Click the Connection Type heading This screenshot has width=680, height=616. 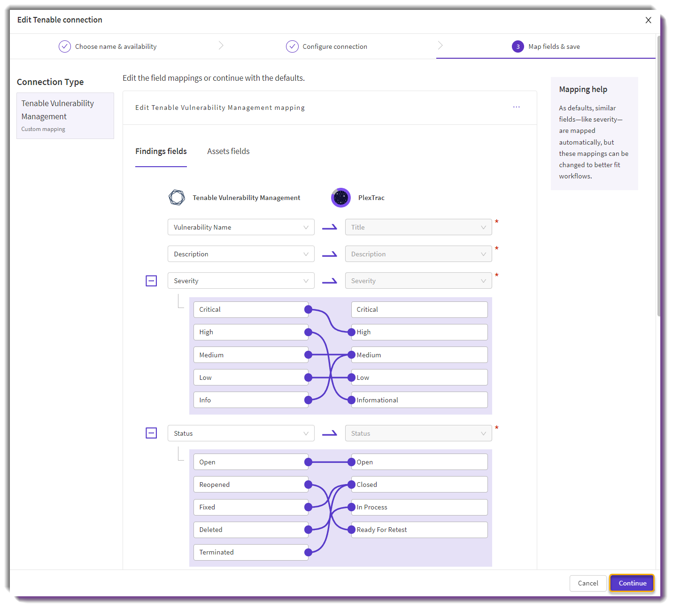click(x=50, y=82)
